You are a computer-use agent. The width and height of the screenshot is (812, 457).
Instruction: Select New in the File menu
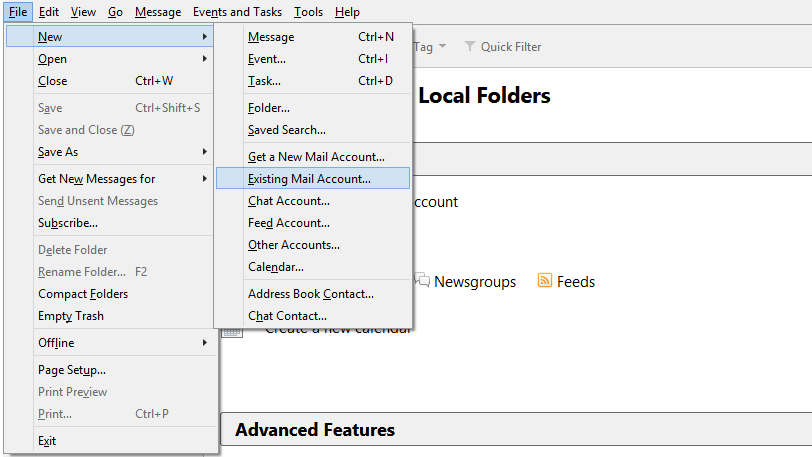click(x=109, y=37)
